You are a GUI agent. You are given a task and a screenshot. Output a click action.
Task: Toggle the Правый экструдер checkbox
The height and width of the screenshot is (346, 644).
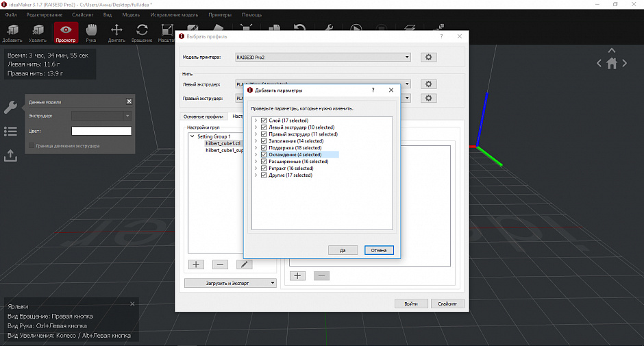(264, 134)
